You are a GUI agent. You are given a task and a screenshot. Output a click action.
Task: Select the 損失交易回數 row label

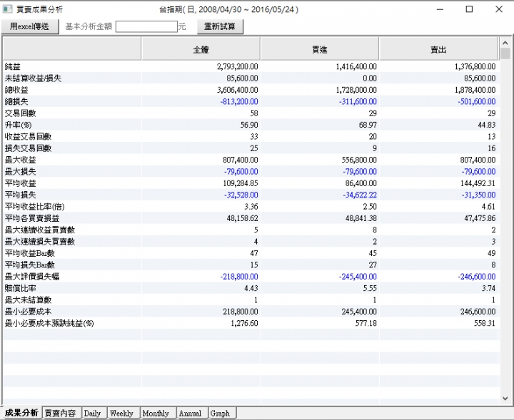point(28,148)
